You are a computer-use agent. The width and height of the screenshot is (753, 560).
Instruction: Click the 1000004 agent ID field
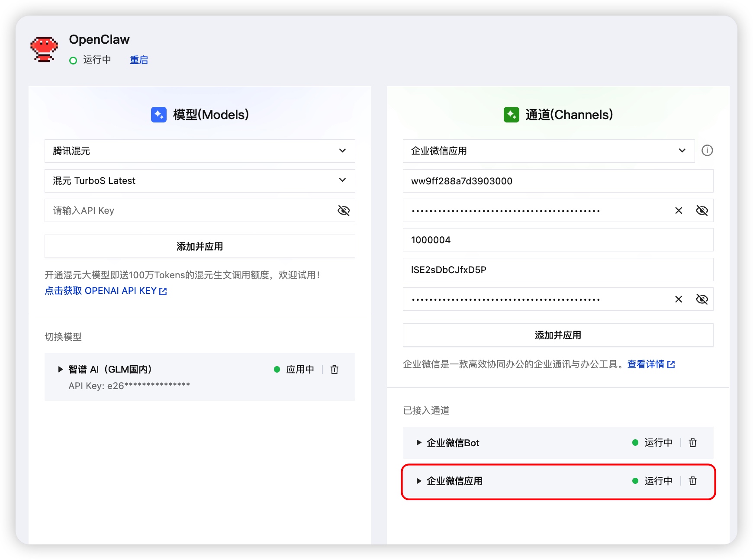pos(558,240)
